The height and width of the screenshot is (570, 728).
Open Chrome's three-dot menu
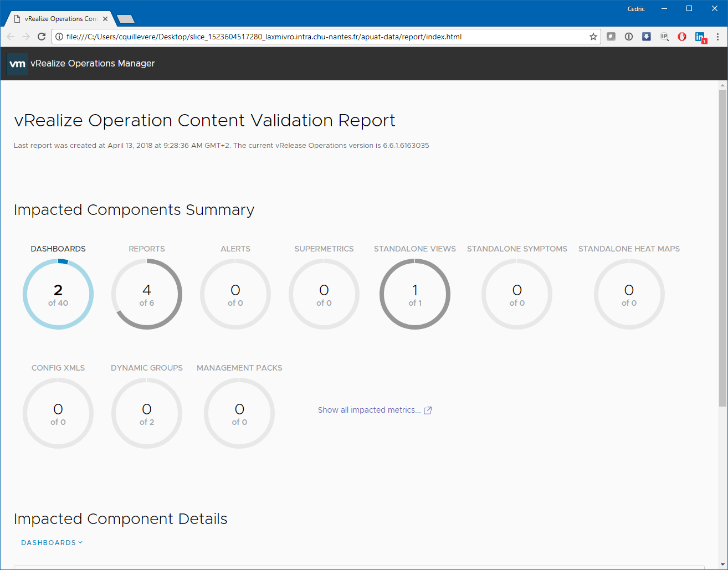point(717,37)
